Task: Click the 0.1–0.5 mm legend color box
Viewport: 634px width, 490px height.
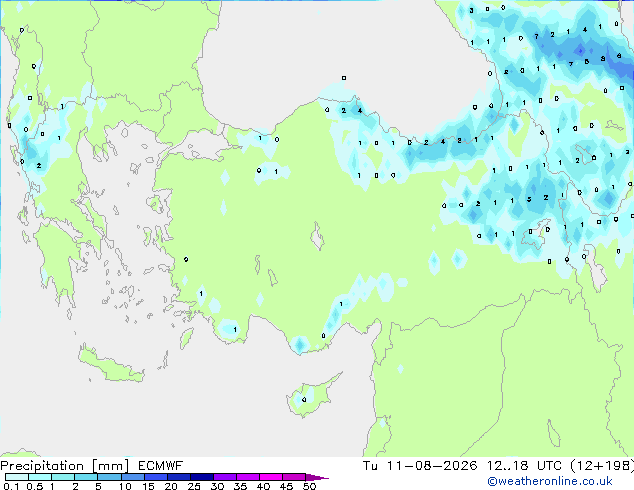Action: [x=17, y=477]
